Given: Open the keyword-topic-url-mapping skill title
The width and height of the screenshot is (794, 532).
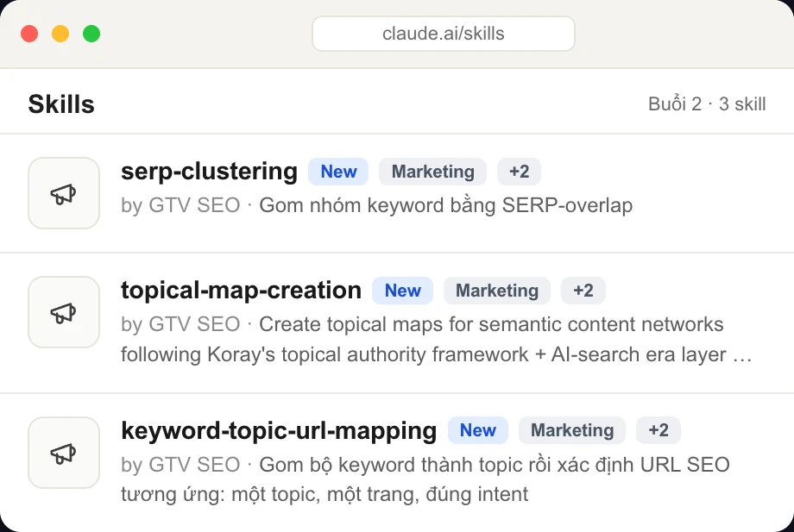Looking at the screenshot, I should click(x=279, y=430).
